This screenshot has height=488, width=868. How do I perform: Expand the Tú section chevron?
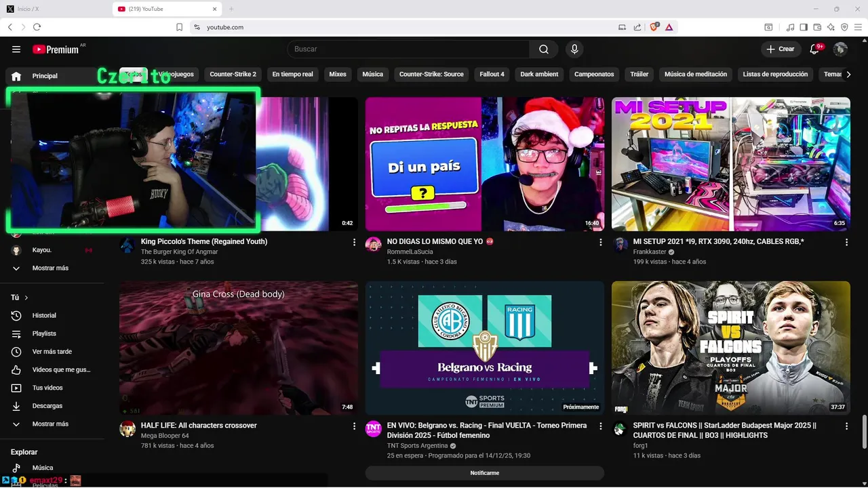26,298
